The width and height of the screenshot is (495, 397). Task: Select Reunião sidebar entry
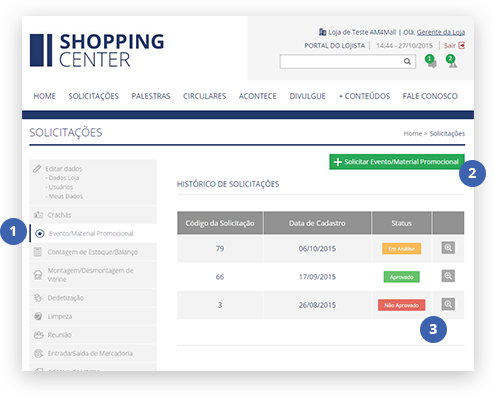point(93,335)
